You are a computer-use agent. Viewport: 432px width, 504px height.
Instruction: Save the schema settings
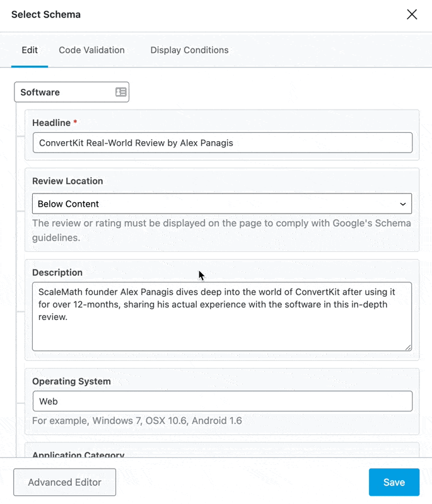(394, 482)
